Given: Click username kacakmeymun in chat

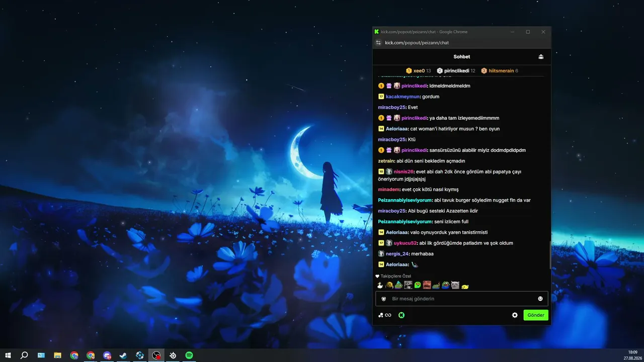Looking at the screenshot, I should (x=403, y=97).
